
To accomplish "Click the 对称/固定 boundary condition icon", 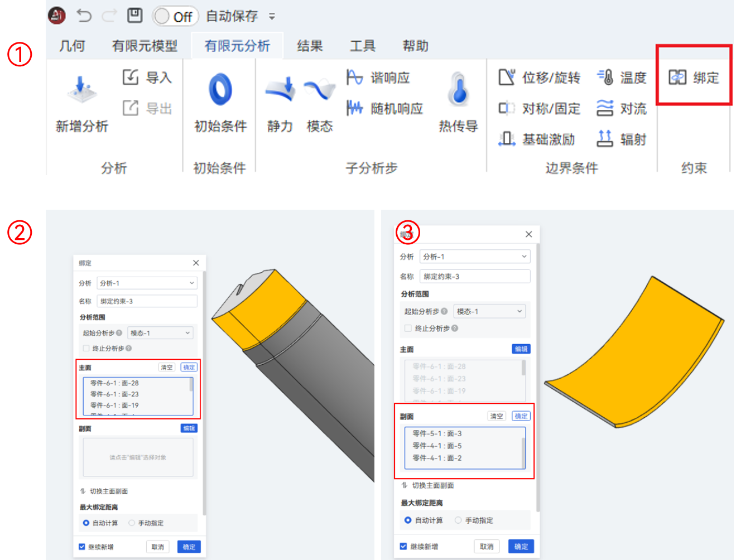I will click(x=507, y=108).
